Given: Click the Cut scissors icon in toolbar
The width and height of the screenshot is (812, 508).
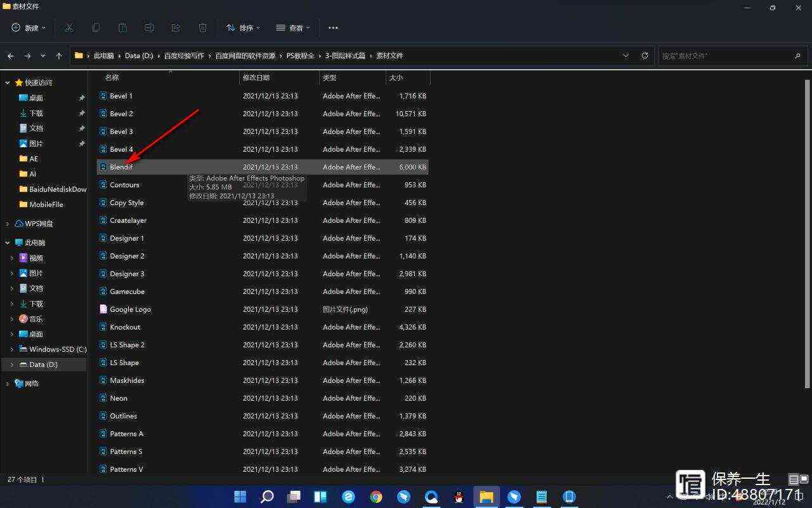Looking at the screenshot, I should click(x=69, y=28).
